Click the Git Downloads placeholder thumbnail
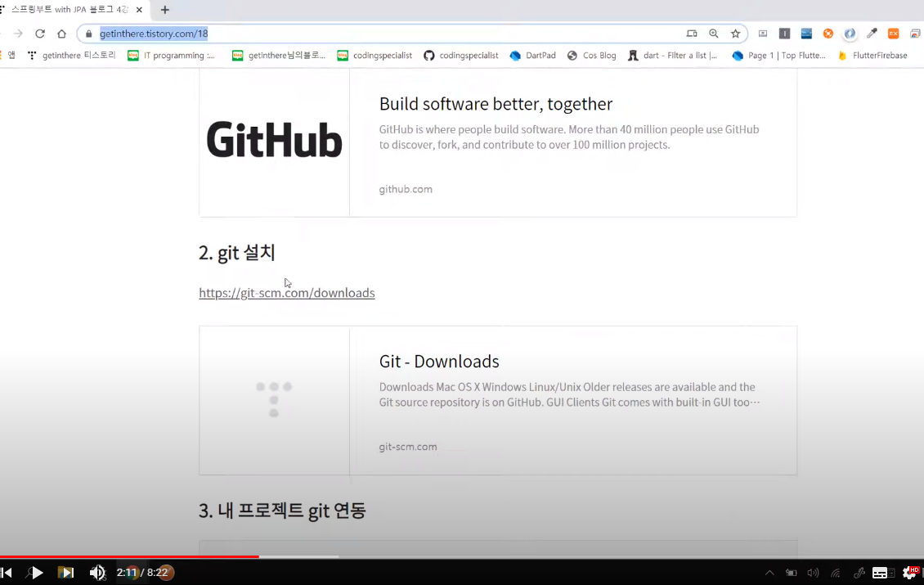The width and height of the screenshot is (924, 585). [x=274, y=400]
